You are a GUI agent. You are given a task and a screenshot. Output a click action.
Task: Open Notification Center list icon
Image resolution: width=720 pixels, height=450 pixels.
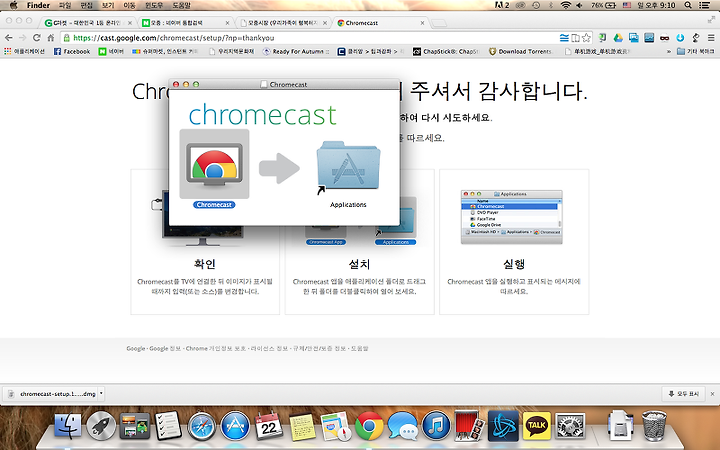[x=704, y=5]
